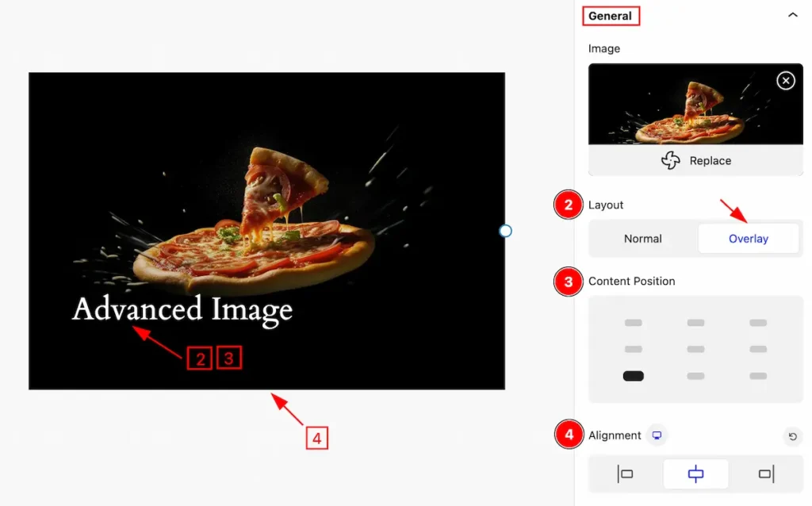Viewport: 812px width, 506px height.
Task: Select right alignment icon
Action: coord(767,474)
